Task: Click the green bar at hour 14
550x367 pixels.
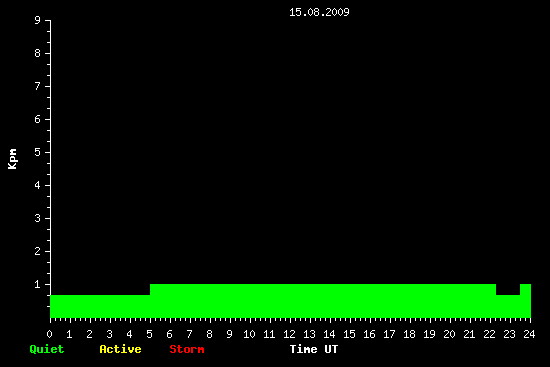Action: pos(330,301)
